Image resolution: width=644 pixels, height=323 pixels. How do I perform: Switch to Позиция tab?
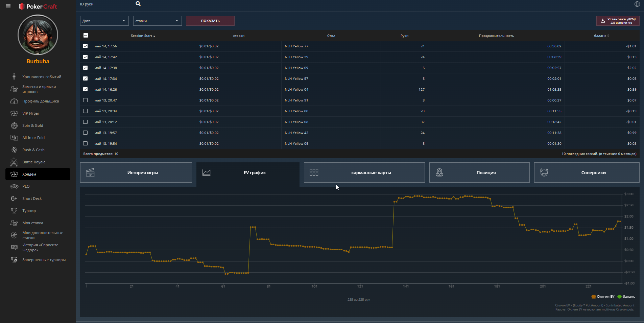[x=479, y=172]
